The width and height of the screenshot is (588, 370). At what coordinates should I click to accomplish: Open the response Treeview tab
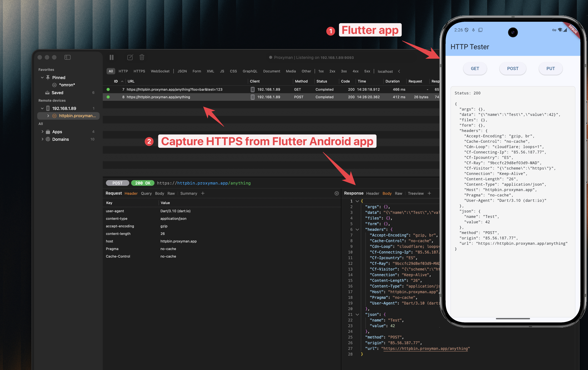click(416, 193)
